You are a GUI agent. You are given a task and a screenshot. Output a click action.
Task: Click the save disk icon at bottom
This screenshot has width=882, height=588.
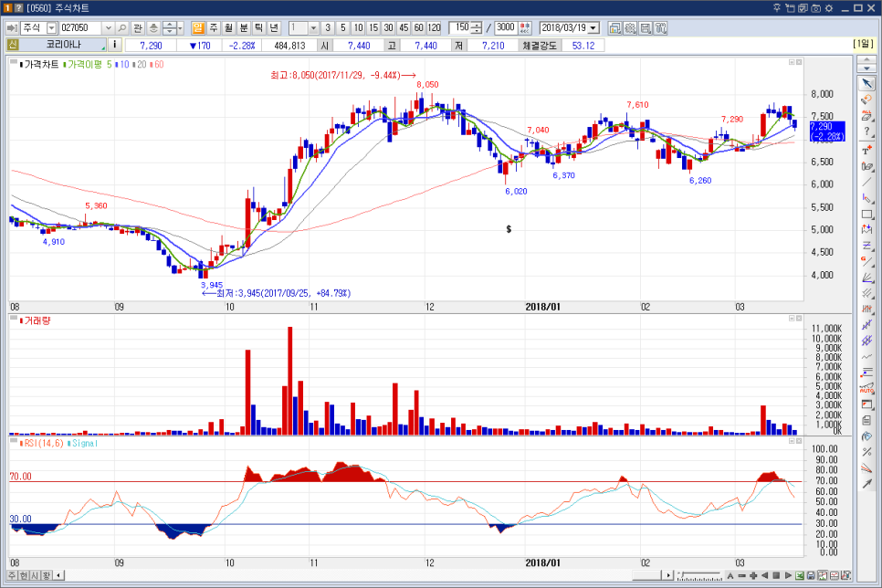[x=811, y=575]
